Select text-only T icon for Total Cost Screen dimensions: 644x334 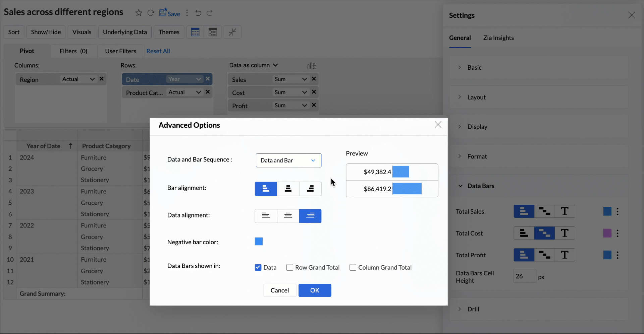[565, 233]
